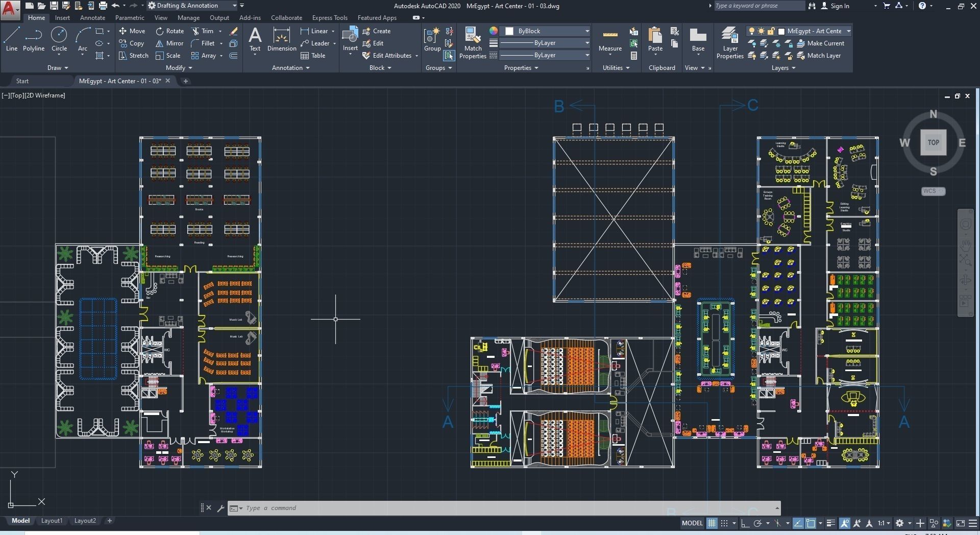980x535 pixels.
Task: Activate Match Properties
Action: coord(473,43)
